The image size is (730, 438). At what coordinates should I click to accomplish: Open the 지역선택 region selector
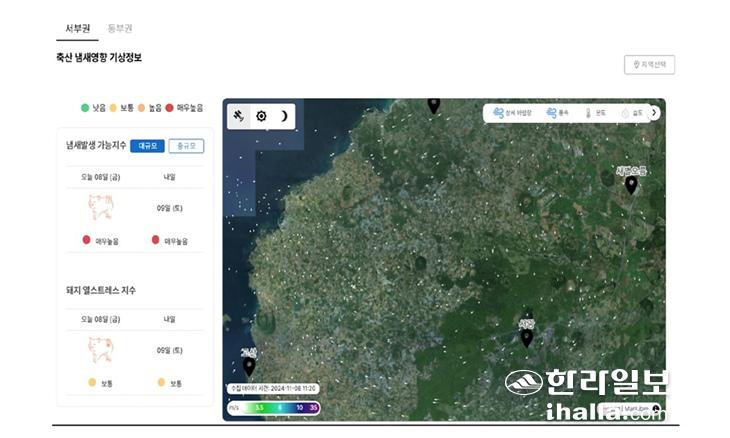(649, 65)
